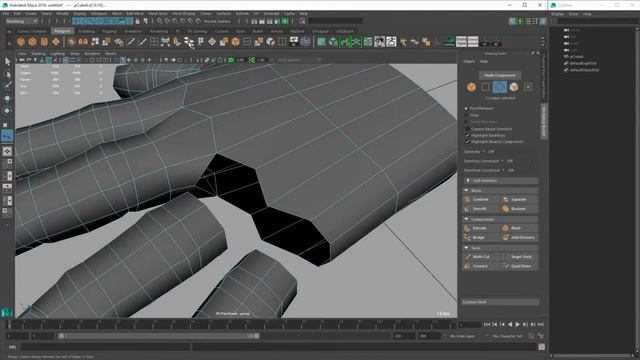Switch to UV selection in Modeling Toolkit
The image size is (640, 360).
(528, 87)
